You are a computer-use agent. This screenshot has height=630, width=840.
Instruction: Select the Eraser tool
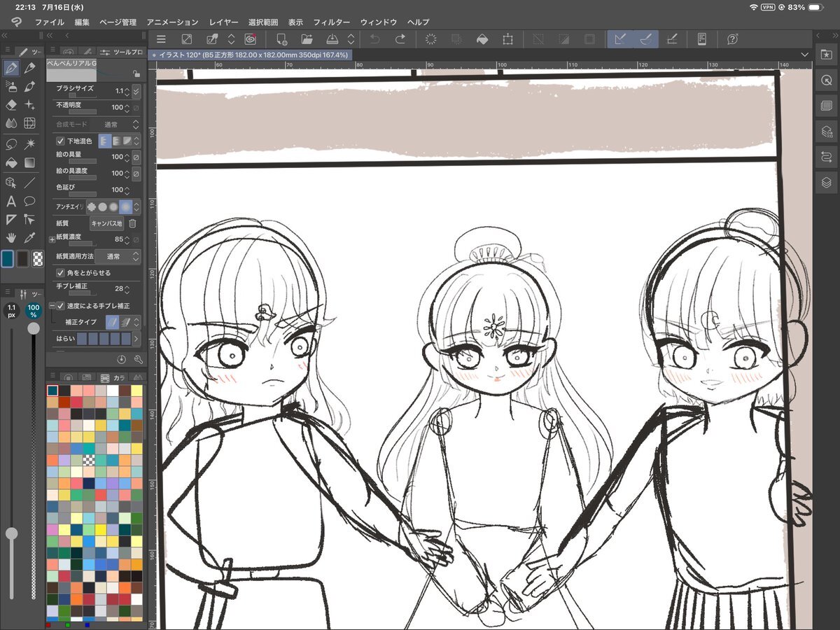(11, 105)
